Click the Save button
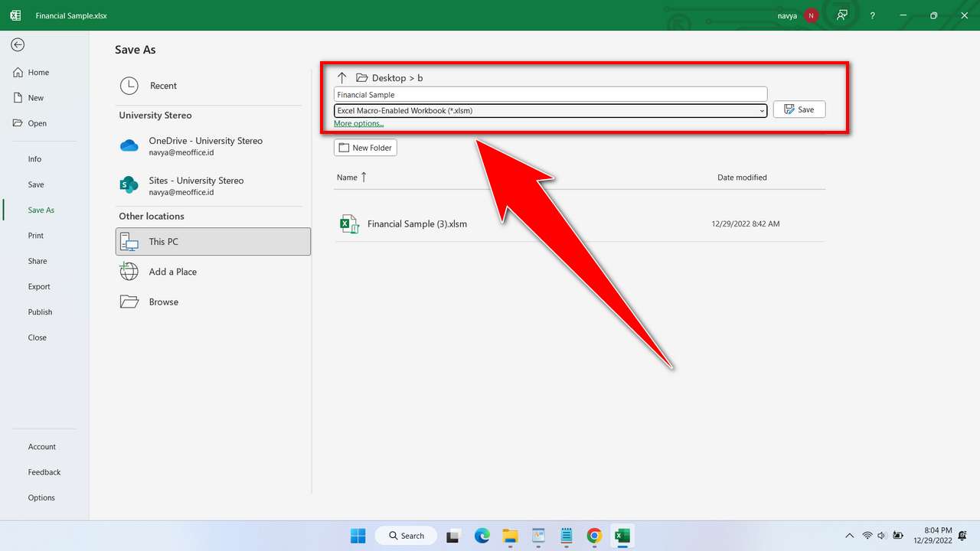This screenshot has width=980, height=551. click(799, 109)
